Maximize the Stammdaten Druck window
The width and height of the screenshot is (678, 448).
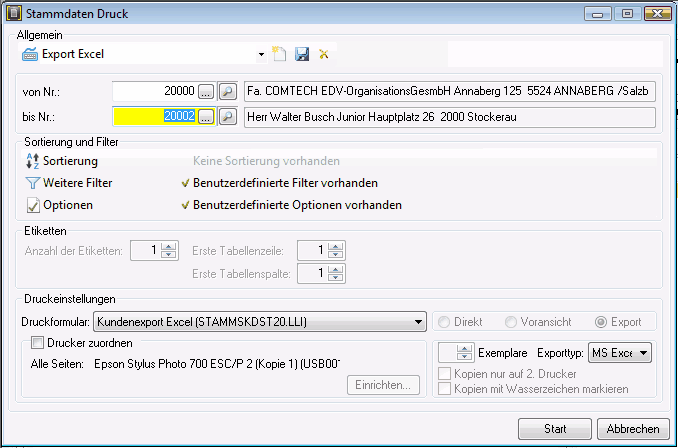627,14
